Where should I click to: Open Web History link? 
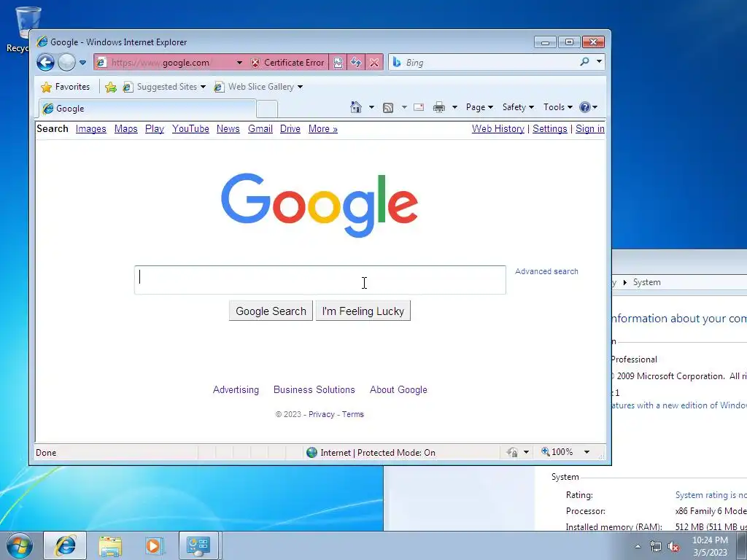498,128
